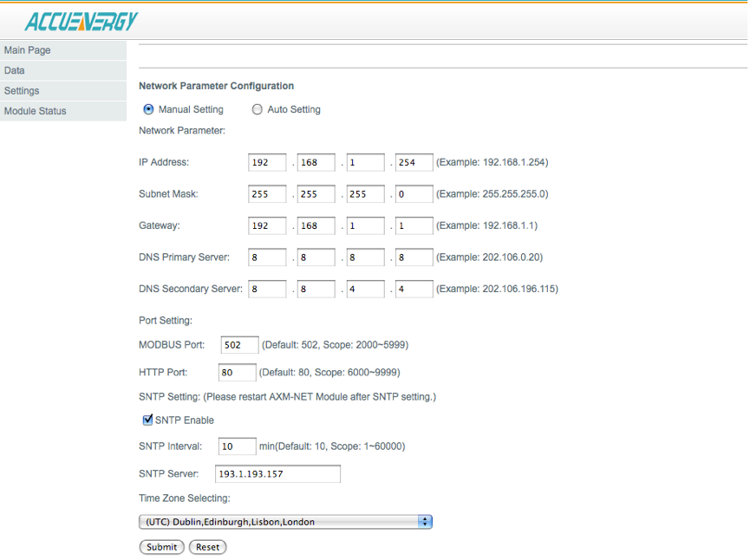Image resolution: width=750 pixels, height=560 pixels.
Task: Click the last IP Address octet field
Action: (414, 162)
